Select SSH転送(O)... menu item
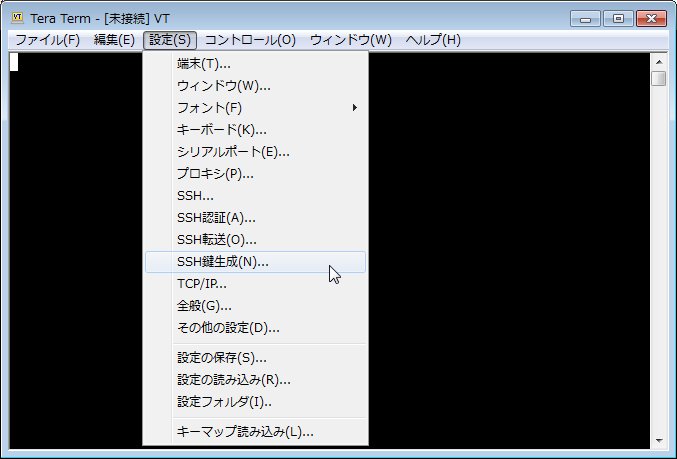Viewport: 677px width, 459px height. (256, 240)
